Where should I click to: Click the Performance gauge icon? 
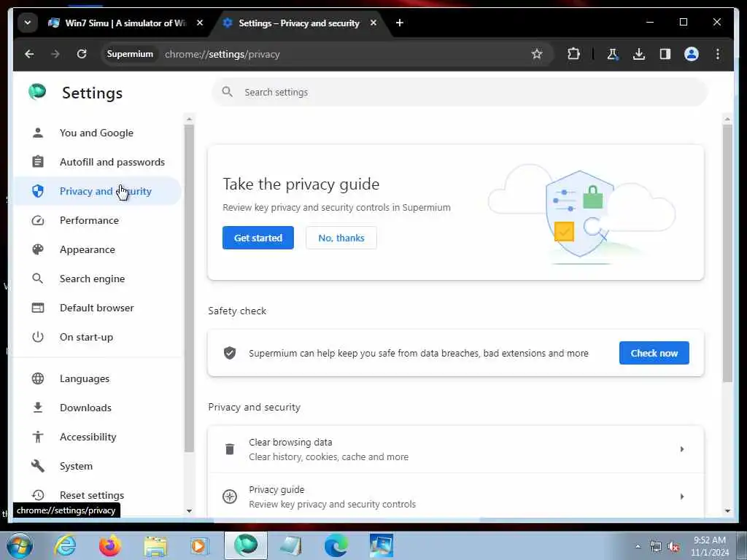tap(38, 220)
